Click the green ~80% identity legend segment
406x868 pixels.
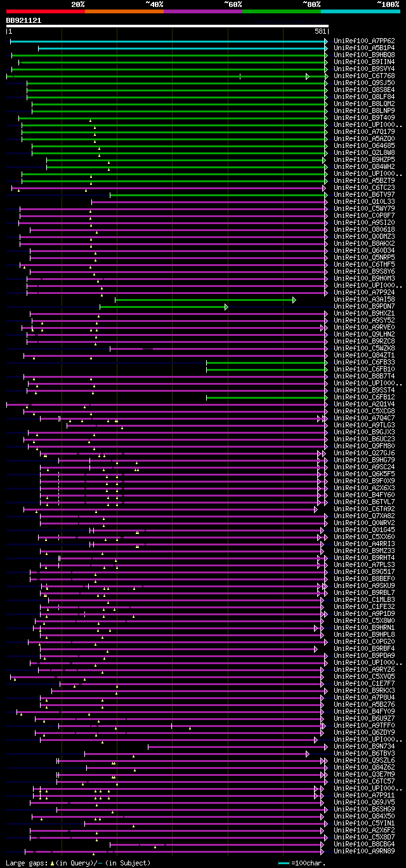click(282, 11)
